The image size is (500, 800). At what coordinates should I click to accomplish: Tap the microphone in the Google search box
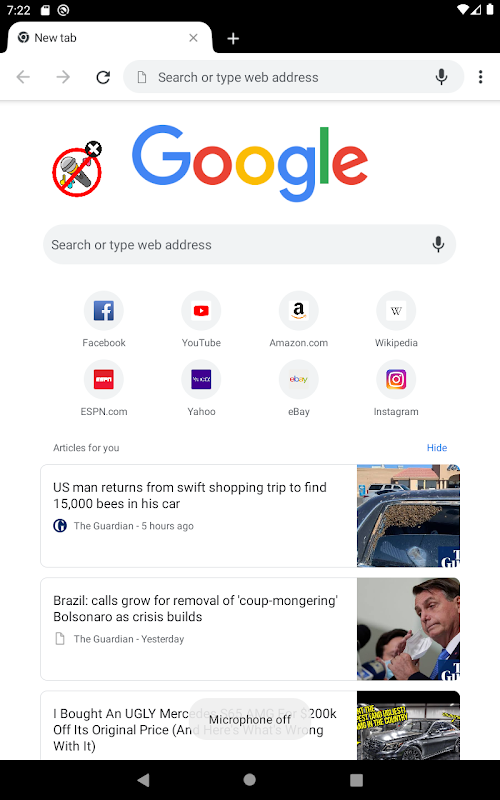(x=438, y=244)
